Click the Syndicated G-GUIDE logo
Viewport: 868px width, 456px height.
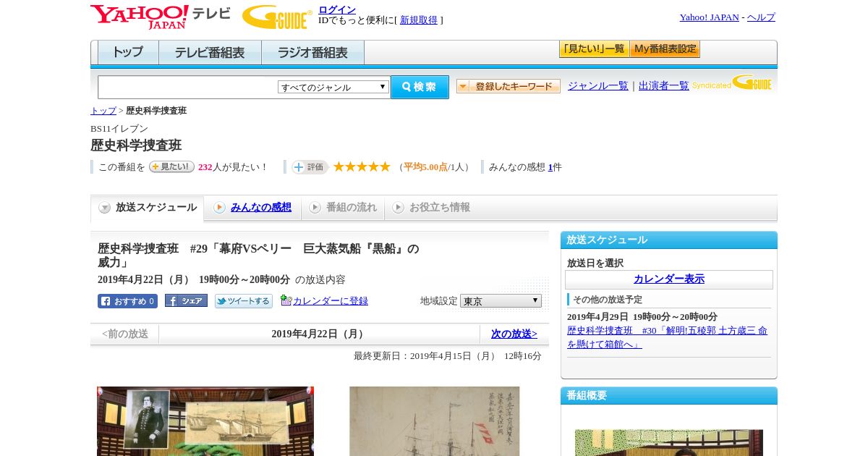(732, 83)
